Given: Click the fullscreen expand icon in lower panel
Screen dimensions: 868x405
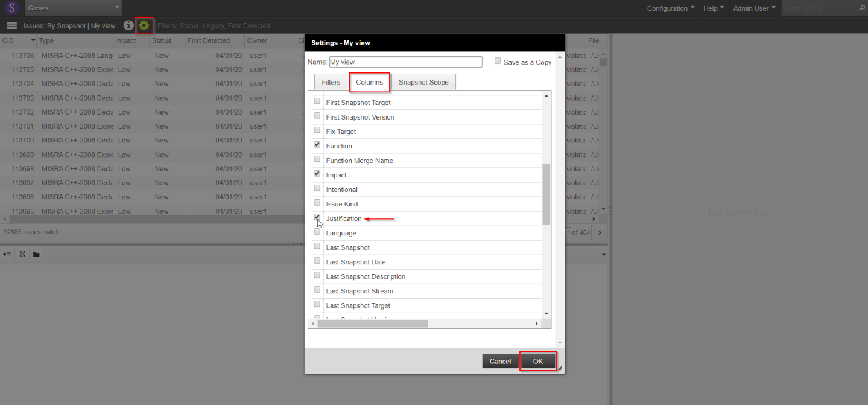Looking at the screenshot, I should click(22, 254).
